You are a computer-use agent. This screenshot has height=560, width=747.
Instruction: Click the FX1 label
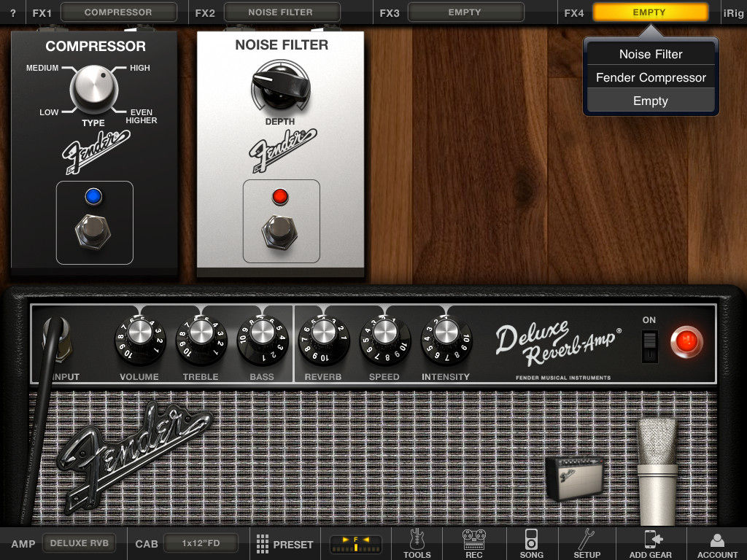click(x=42, y=13)
